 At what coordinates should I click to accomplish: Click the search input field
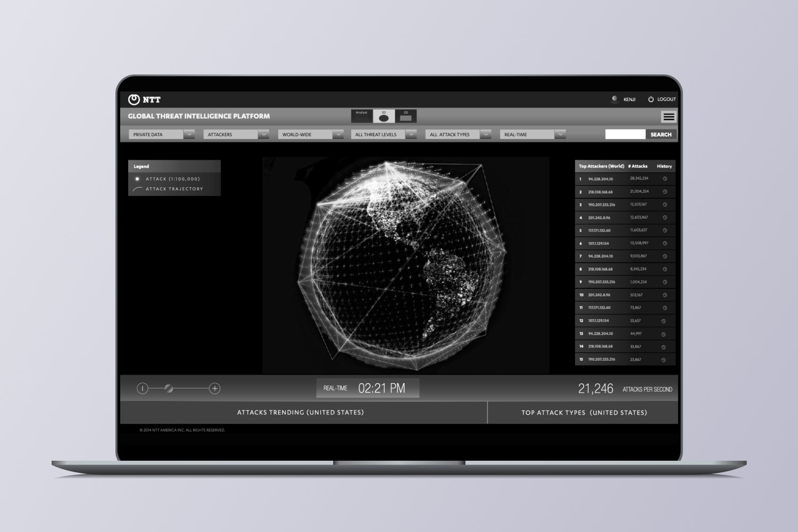coord(625,135)
